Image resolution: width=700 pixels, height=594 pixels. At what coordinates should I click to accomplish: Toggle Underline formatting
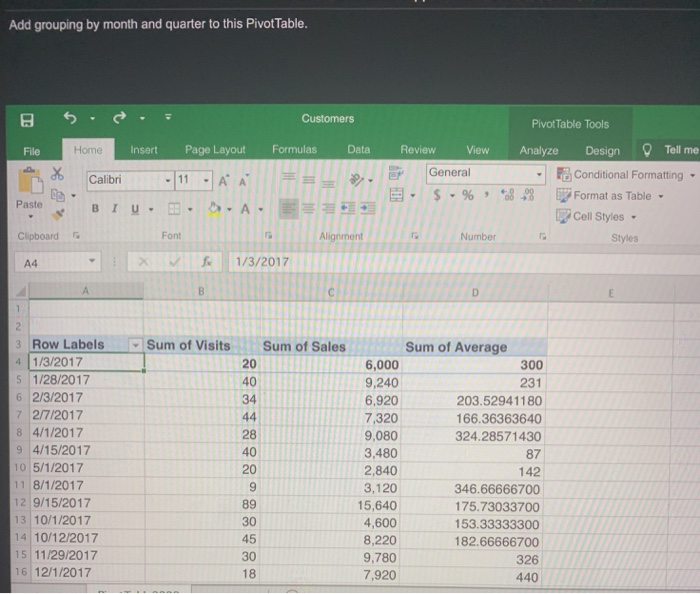coord(135,209)
